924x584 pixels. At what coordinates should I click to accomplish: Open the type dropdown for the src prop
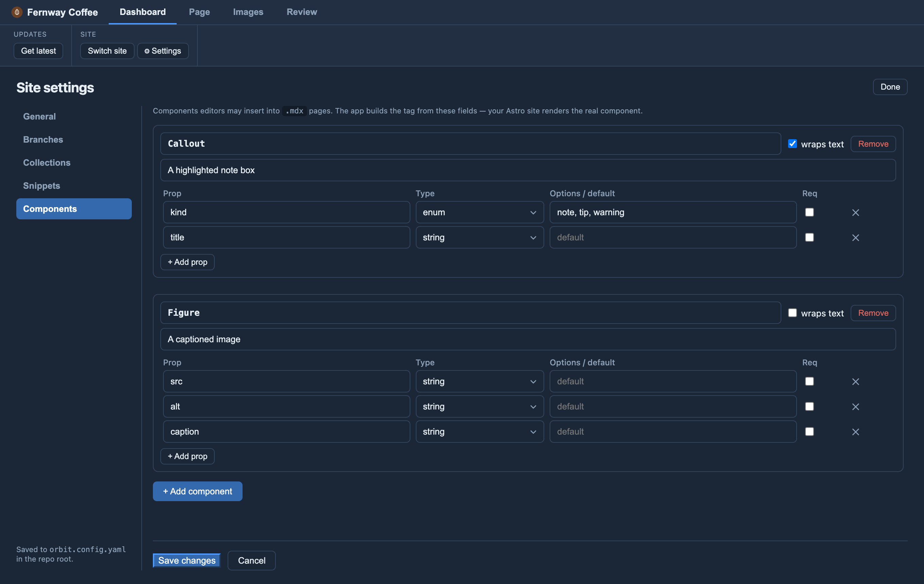[480, 382]
